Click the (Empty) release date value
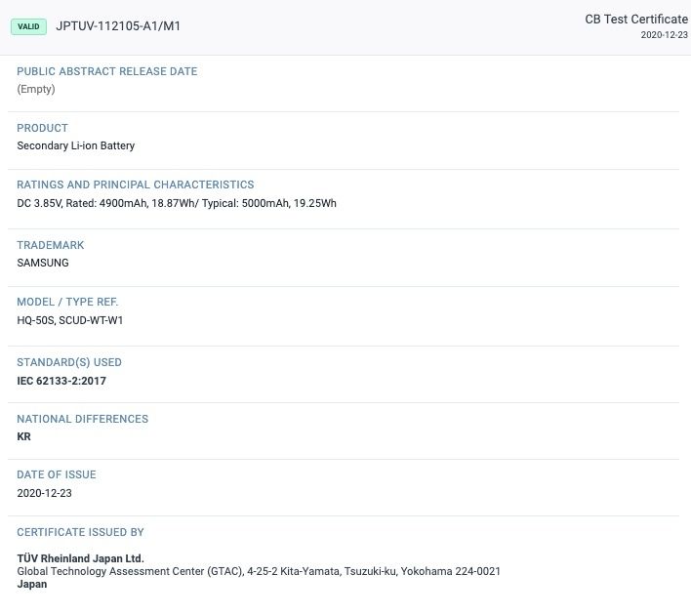691x616 pixels. click(x=36, y=89)
